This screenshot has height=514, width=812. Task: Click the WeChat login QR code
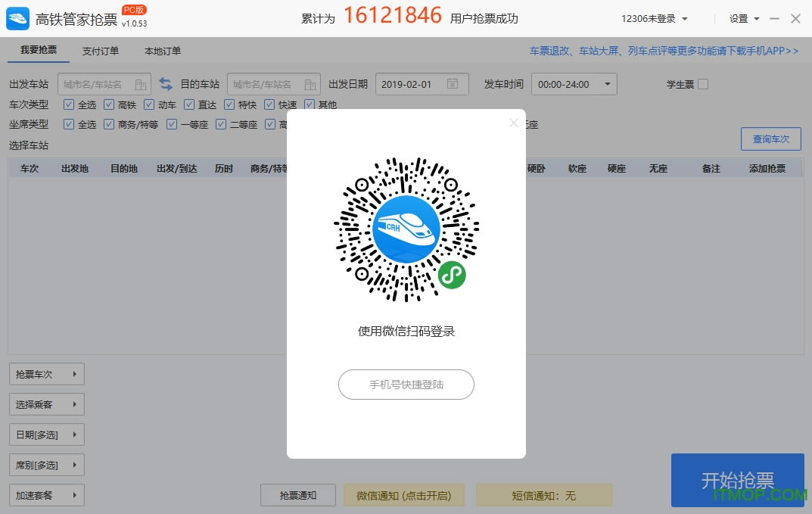(406, 229)
